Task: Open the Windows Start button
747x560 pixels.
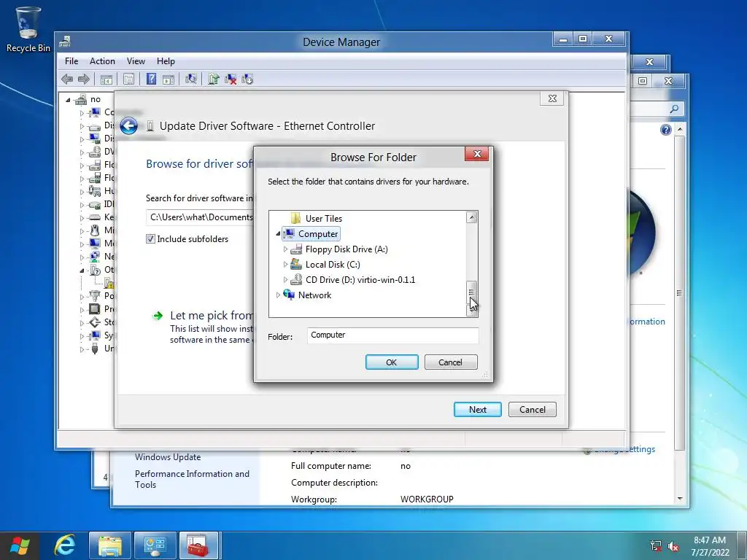Action: click(20, 545)
